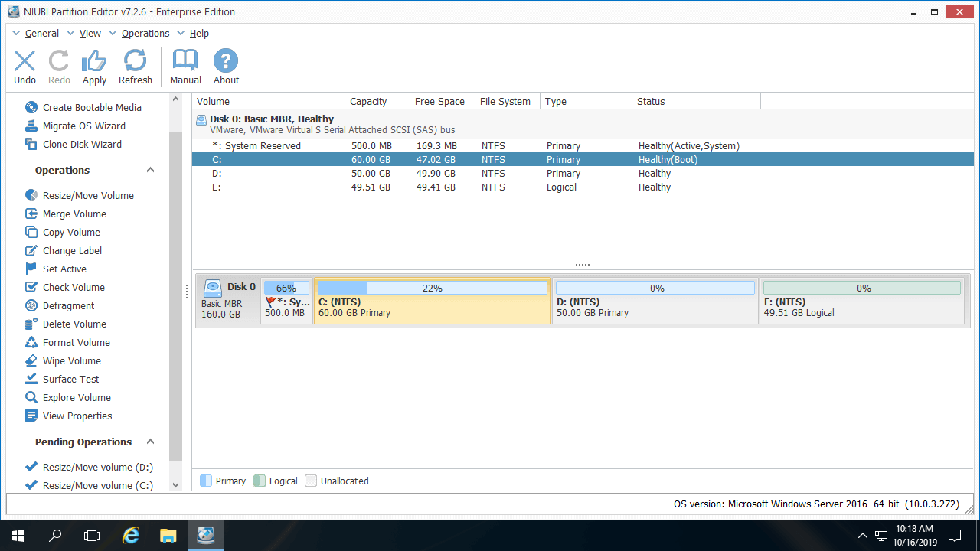Select Resize/Move Volume operation

(88, 196)
